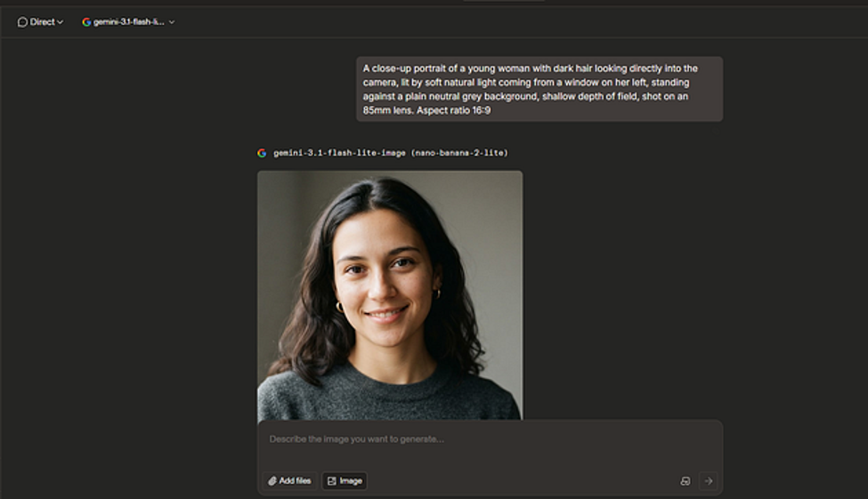Viewport: 868px width, 499px height.
Task: Click the Google logo in the top model selector
Action: 86,22
